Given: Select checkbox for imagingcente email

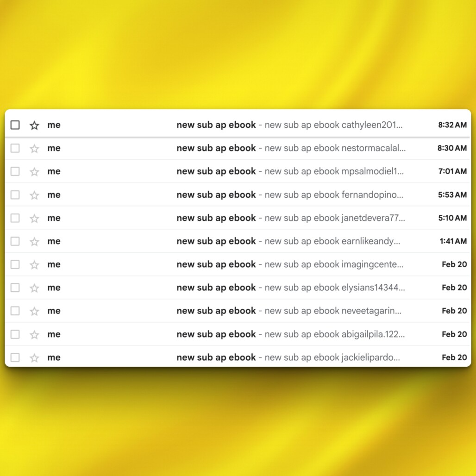Looking at the screenshot, I should tap(15, 264).
